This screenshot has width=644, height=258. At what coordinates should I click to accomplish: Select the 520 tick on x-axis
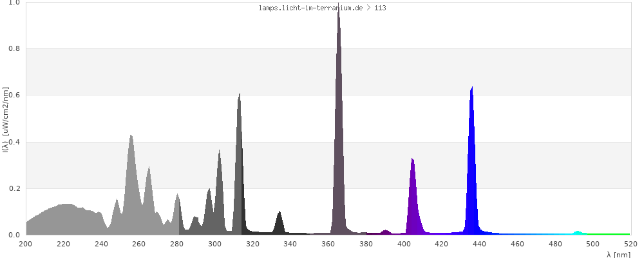pyautogui.click(x=630, y=244)
